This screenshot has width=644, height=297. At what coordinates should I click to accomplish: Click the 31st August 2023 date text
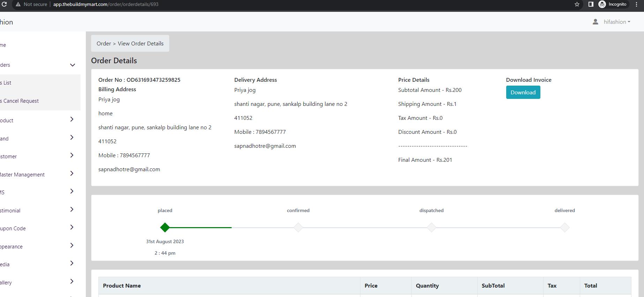pyautogui.click(x=165, y=241)
